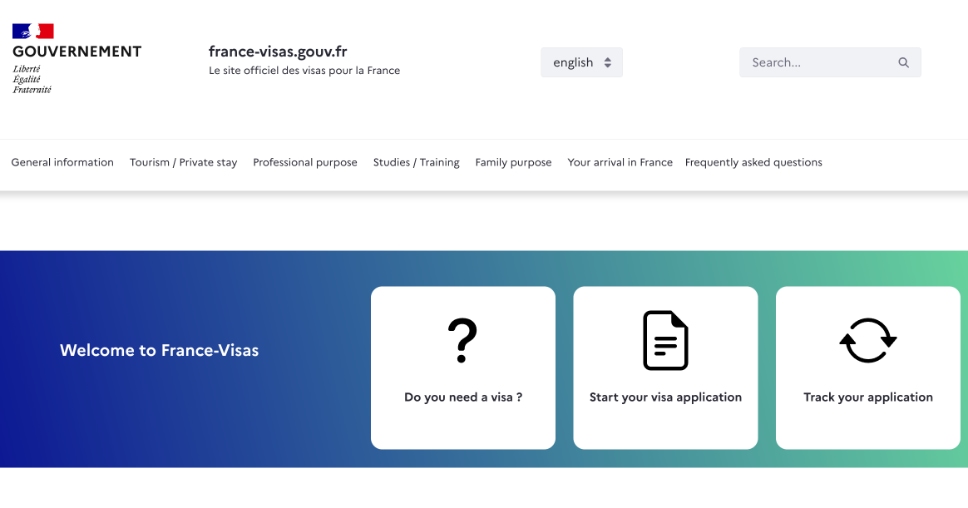This screenshot has width=968, height=508.
Task: Select 'Track your application' text
Action: click(868, 397)
